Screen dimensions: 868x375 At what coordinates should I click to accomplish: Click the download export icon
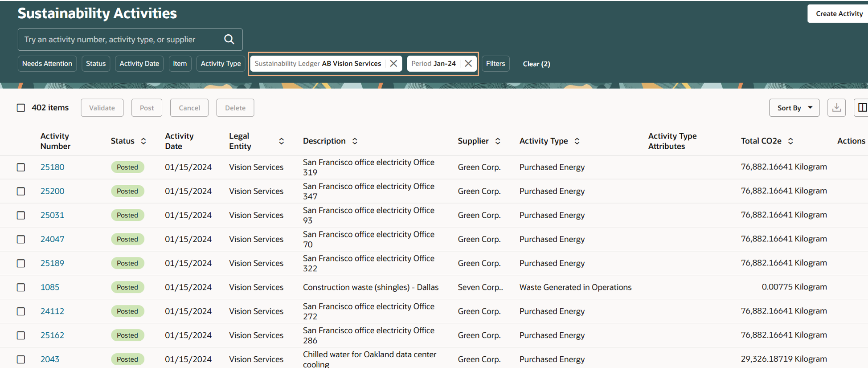(836, 108)
